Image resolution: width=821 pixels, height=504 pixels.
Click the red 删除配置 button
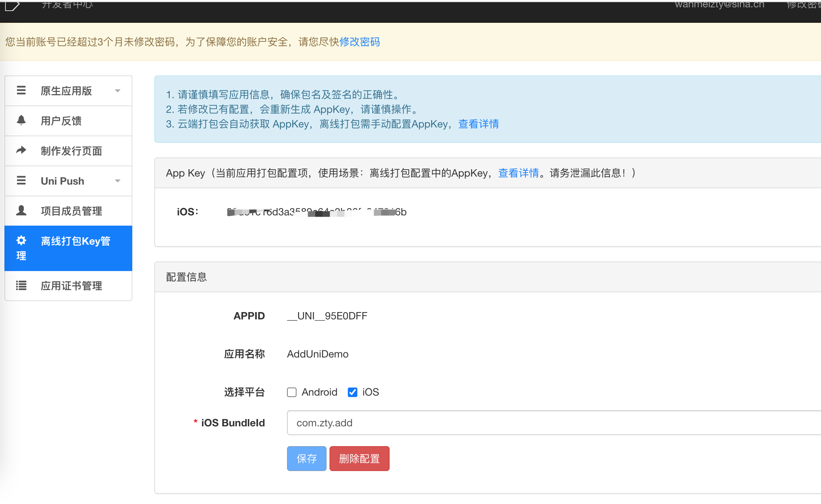pyautogui.click(x=359, y=459)
